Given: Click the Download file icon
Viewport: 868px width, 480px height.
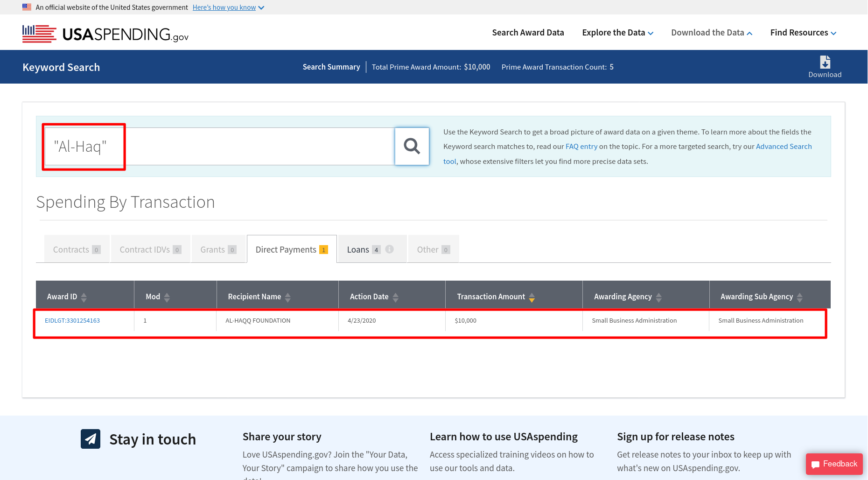Looking at the screenshot, I should coord(825,63).
